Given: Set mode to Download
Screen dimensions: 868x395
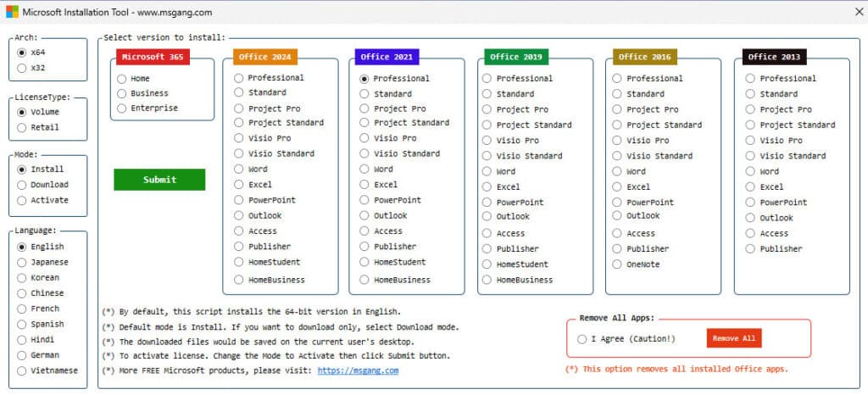Looking at the screenshot, I should click(x=22, y=185).
